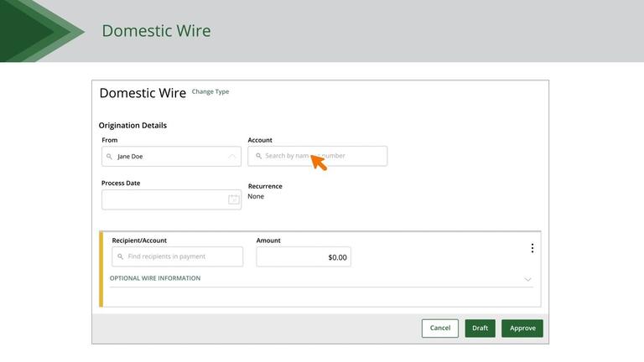Image resolution: width=644 pixels, height=362 pixels.
Task: Open the Process Date calendar icon
Action: click(234, 199)
